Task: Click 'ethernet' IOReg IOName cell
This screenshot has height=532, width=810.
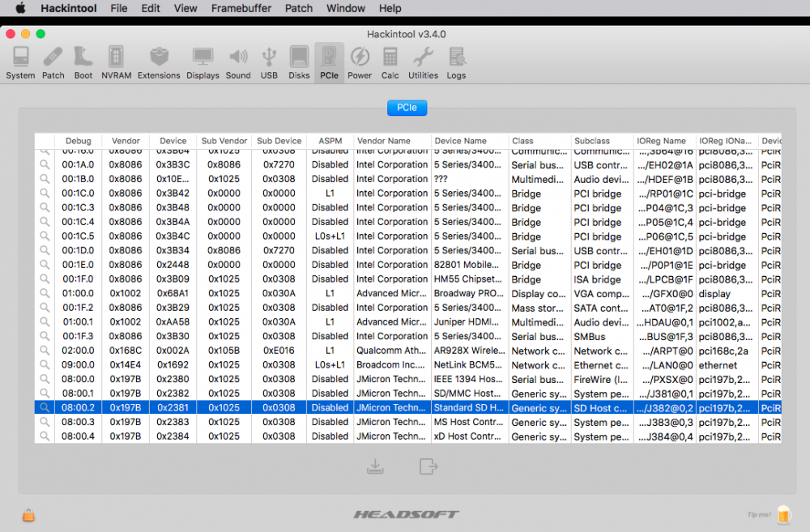Action: point(727,364)
